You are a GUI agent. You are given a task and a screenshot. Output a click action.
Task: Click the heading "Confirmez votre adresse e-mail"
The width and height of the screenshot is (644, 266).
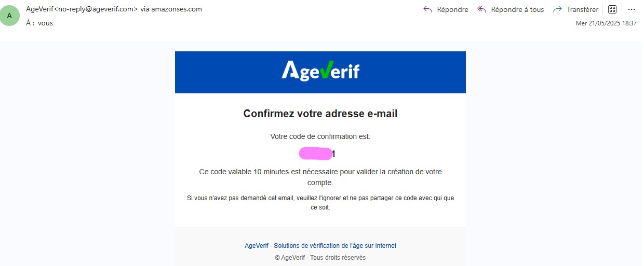click(320, 114)
